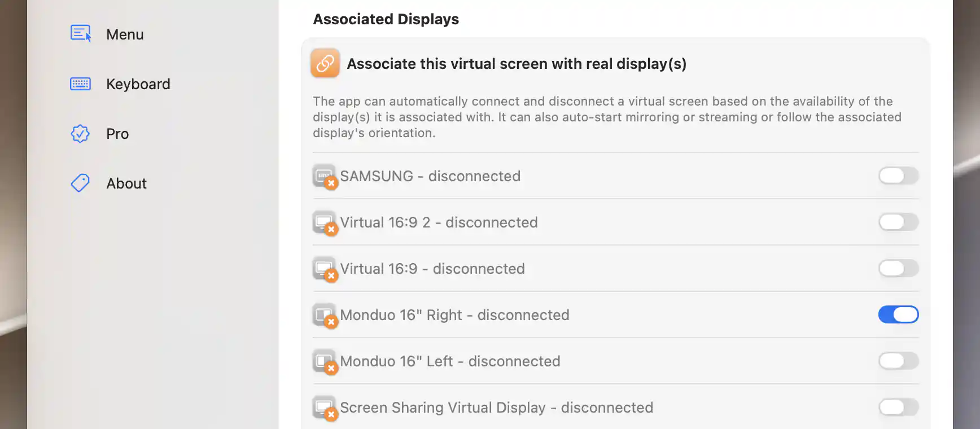Image resolution: width=980 pixels, height=429 pixels.
Task: Click the Pro badge icon
Action: point(80,134)
